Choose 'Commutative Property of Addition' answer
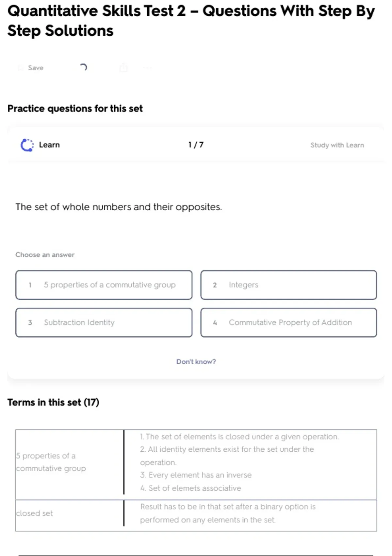392x556 pixels. click(x=288, y=322)
